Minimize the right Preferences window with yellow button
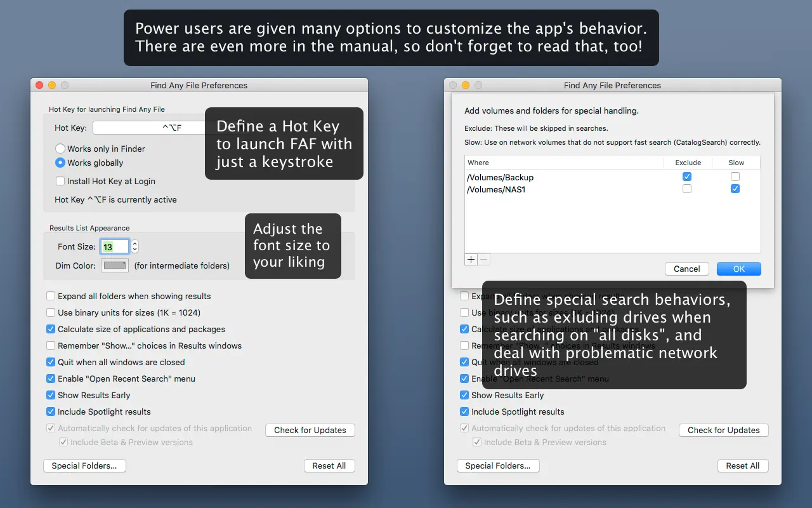Image resolution: width=812 pixels, height=508 pixels. 466,85
